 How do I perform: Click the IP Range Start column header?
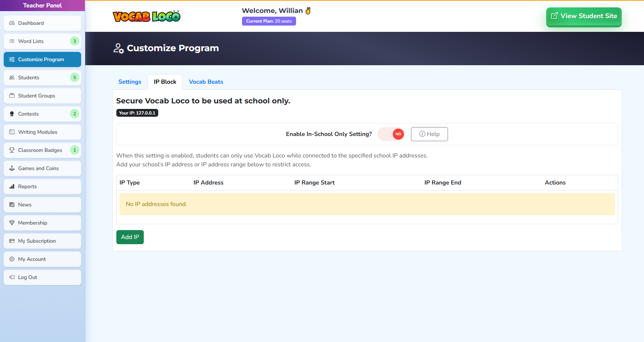[315, 183]
